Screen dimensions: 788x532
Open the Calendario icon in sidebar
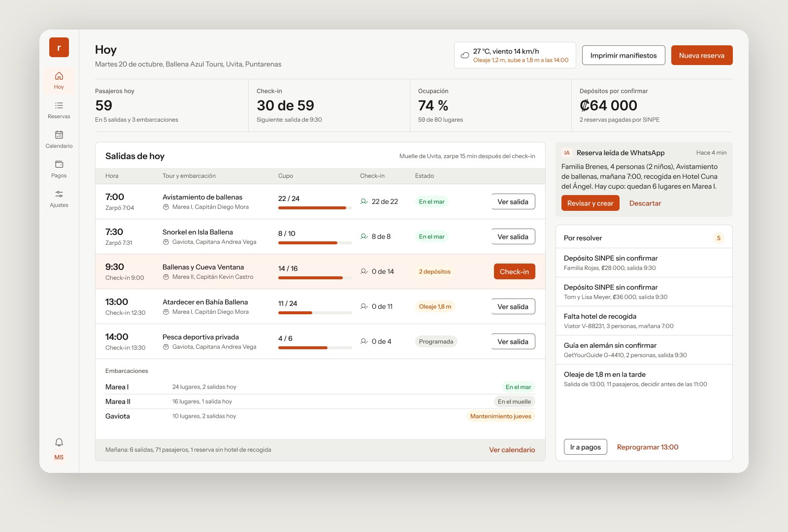59,135
